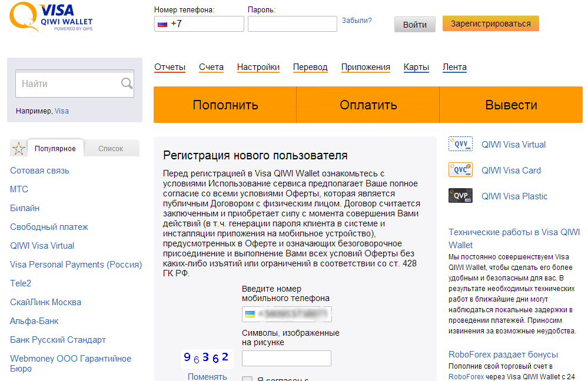
Task: Open the Альфа-Банк link
Action: point(34,321)
